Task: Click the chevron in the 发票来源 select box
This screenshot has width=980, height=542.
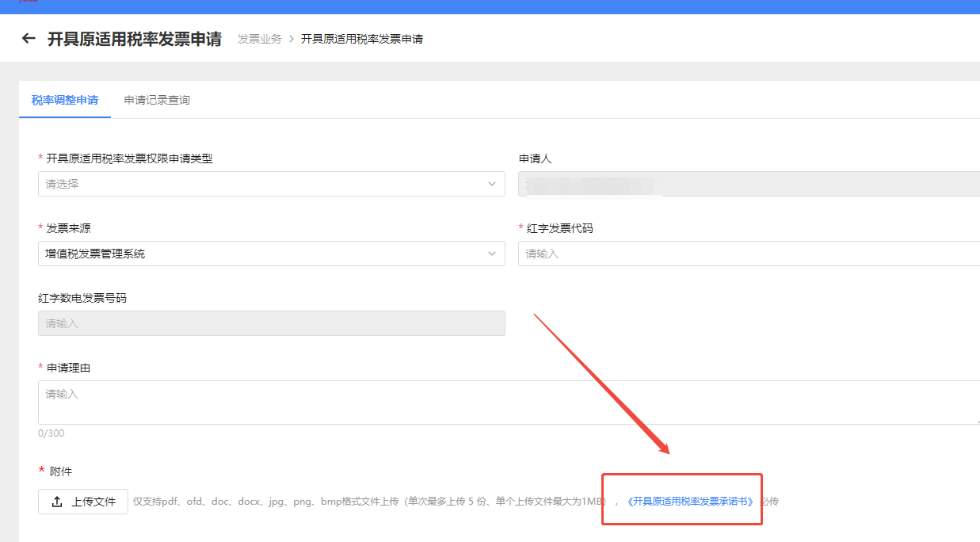Action: click(492, 254)
